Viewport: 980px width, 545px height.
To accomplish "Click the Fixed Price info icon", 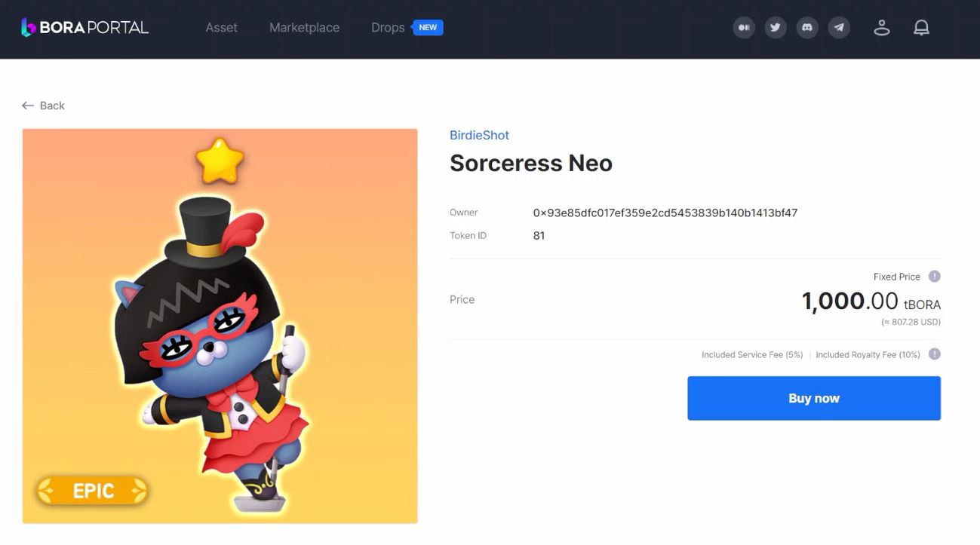I will click(934, 277).
